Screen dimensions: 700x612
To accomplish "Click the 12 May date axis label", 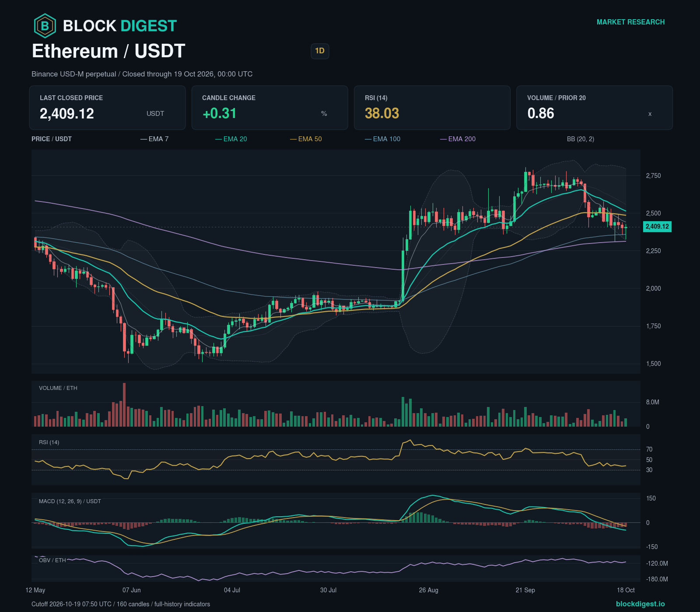I will click(x=35, y=590).
